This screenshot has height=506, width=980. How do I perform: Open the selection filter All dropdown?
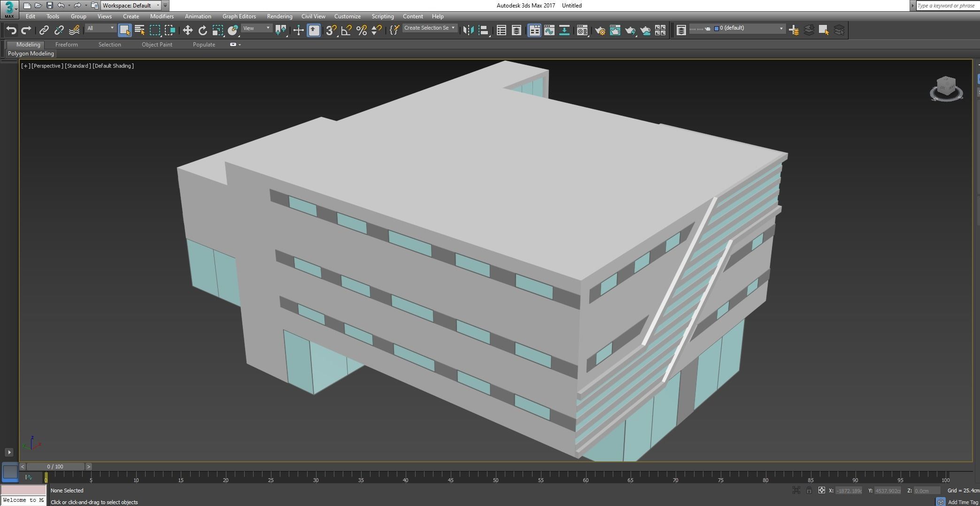[x=100, y=28]
